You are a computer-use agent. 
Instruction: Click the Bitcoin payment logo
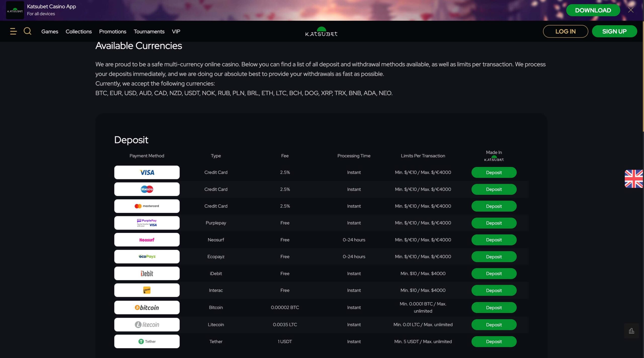click(147, 308)
